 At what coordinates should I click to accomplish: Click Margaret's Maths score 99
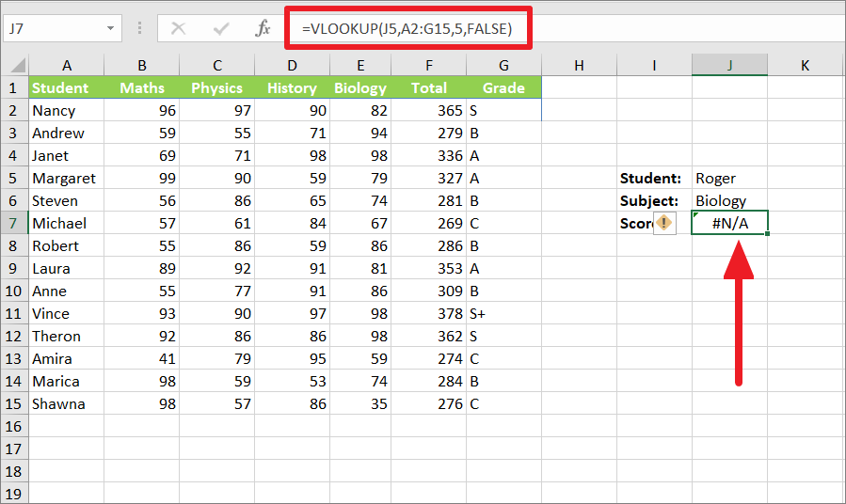142,179
